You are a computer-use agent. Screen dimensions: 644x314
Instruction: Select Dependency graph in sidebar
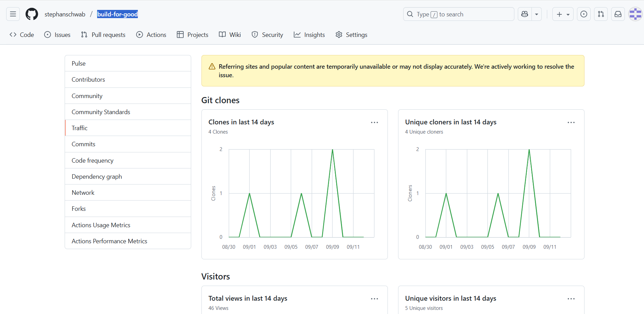(x=97, y=176)
